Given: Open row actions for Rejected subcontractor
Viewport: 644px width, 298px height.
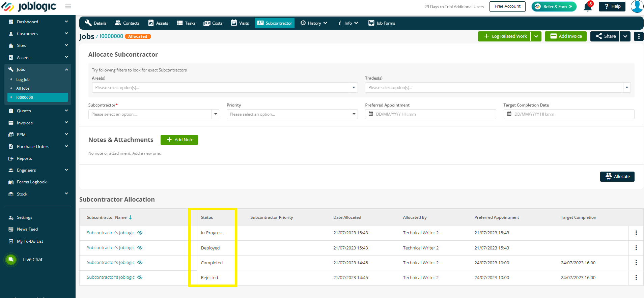Looking at the screenshot, I should pos(636,277).
